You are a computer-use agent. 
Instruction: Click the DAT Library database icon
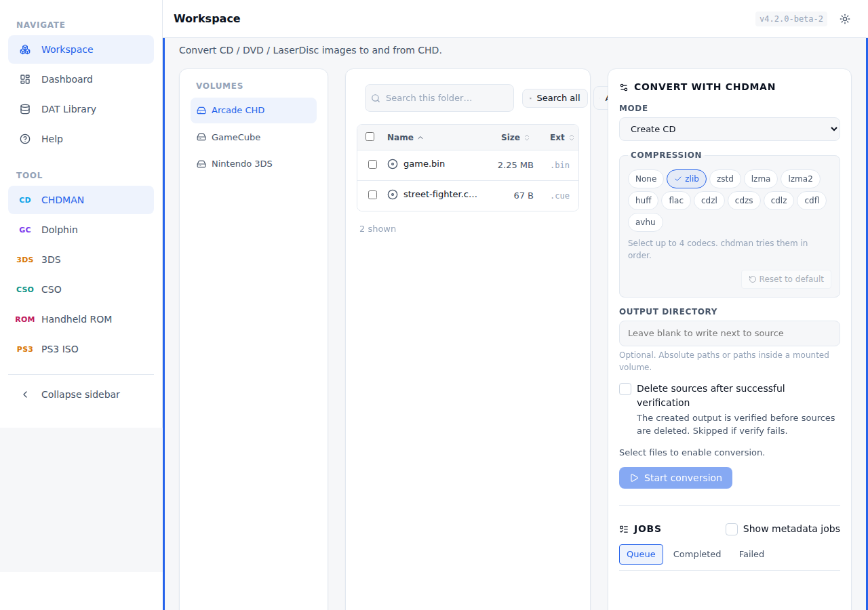pyautogui.click(x=25, y=109)
